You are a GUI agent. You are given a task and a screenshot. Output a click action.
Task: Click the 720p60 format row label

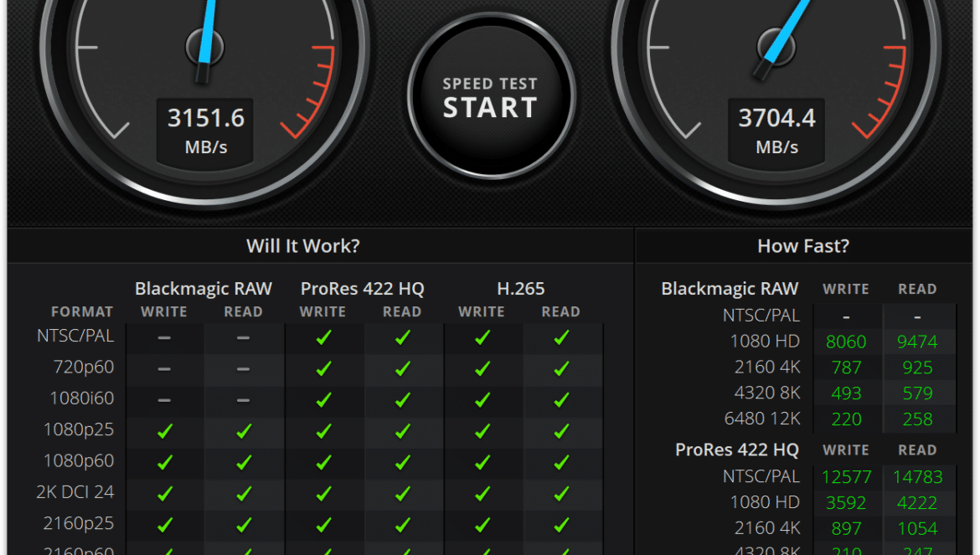pyautogui.click(x=84, y=367)
